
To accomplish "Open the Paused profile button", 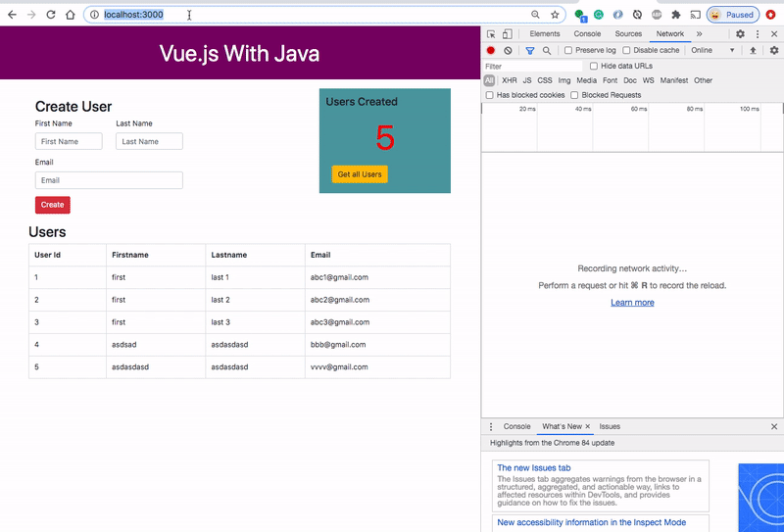I will point(733,15).
